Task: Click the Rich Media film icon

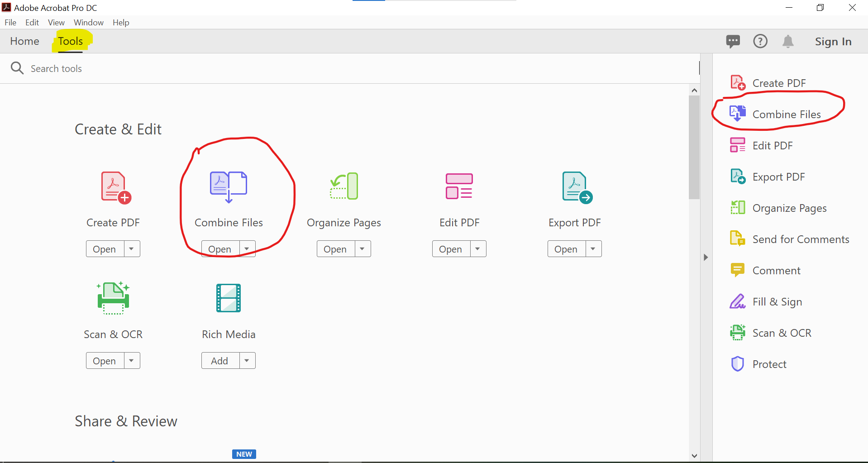Action: (x=229, y=298)
